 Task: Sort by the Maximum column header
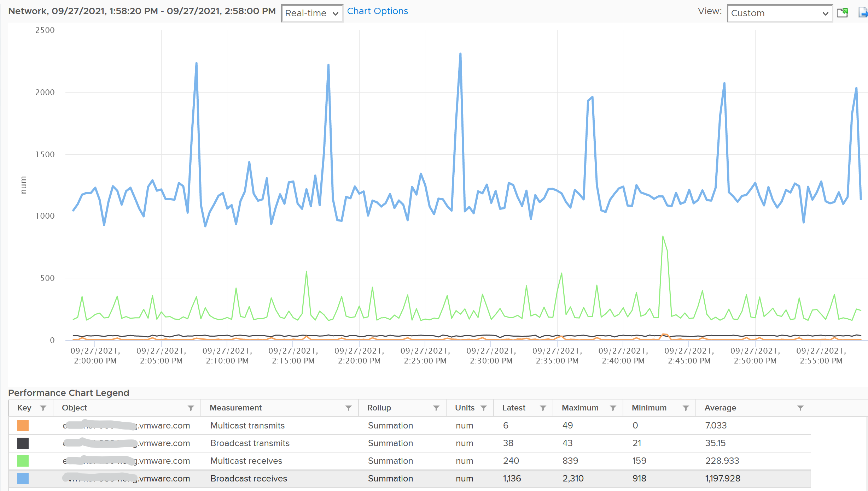click(x=580, y=408)
